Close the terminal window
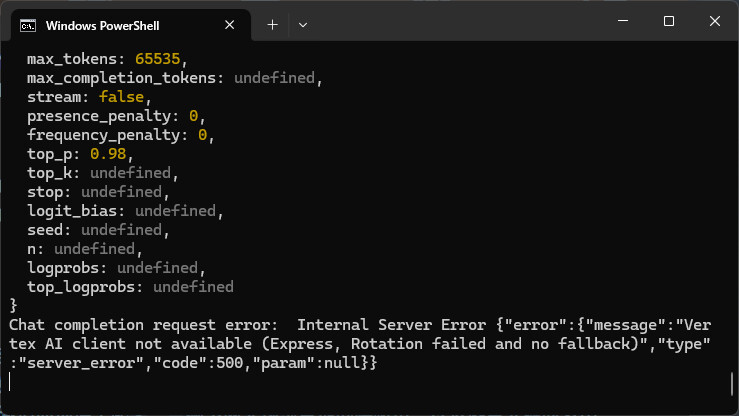 pos(713,21)
